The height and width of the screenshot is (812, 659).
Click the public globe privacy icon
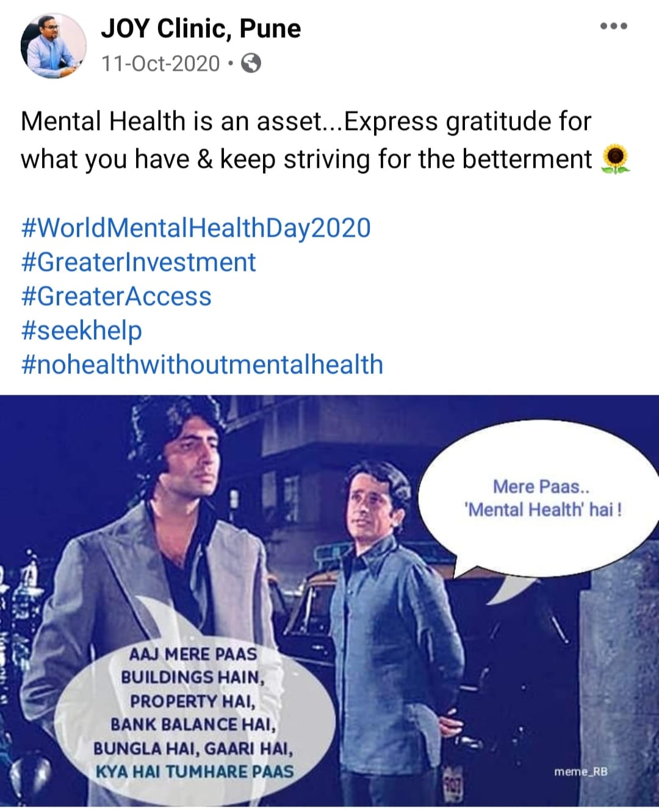(251, 63)
